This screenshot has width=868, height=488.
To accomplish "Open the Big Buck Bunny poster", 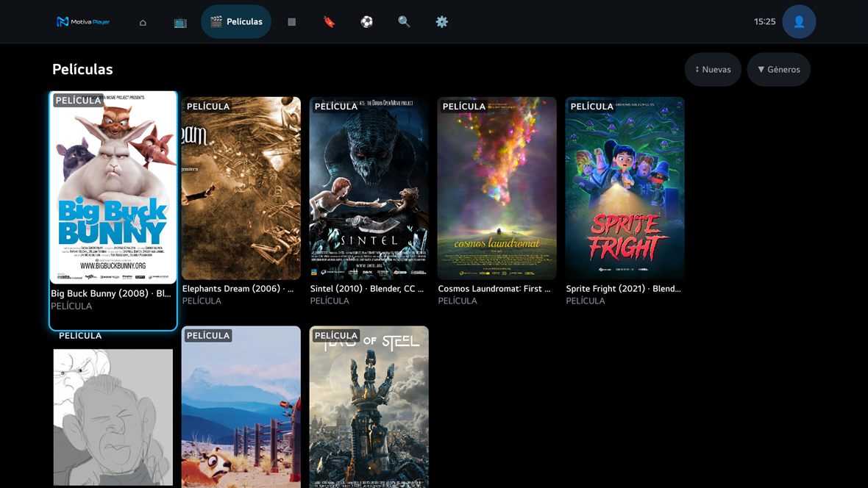I will coord(113,187).
